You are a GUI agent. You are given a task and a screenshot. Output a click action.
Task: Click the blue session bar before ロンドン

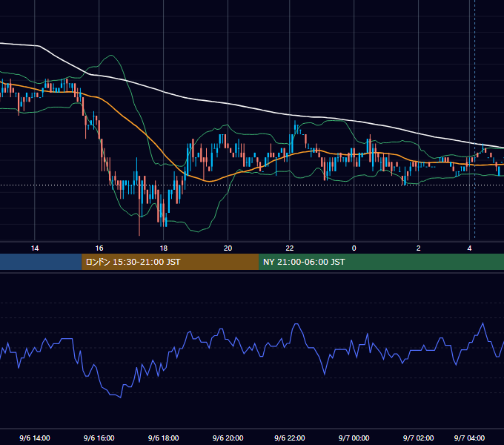(41, 262)
